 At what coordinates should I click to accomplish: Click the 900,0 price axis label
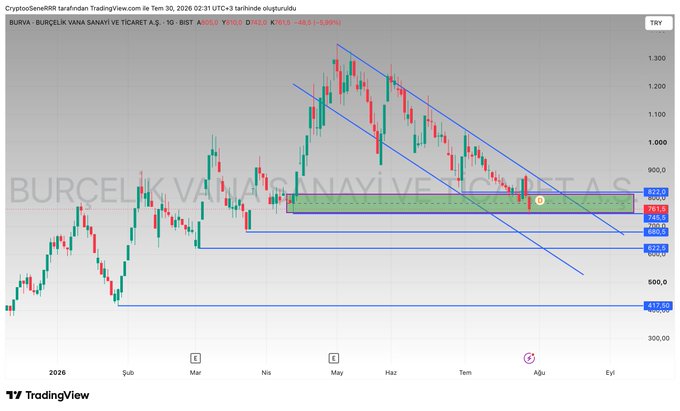[657, 170]
